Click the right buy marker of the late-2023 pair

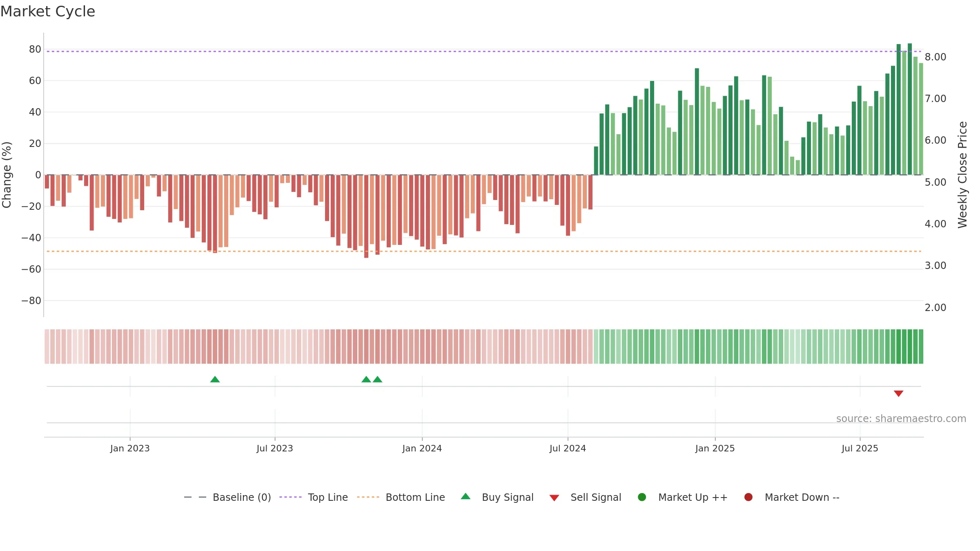click(x=378, y=380)
